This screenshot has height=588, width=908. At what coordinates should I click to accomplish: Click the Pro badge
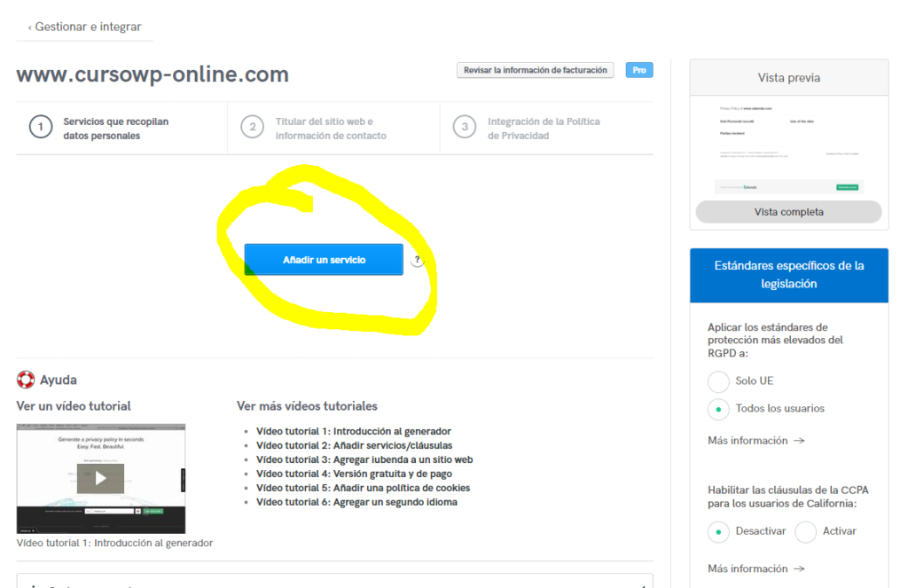point(639,70)
